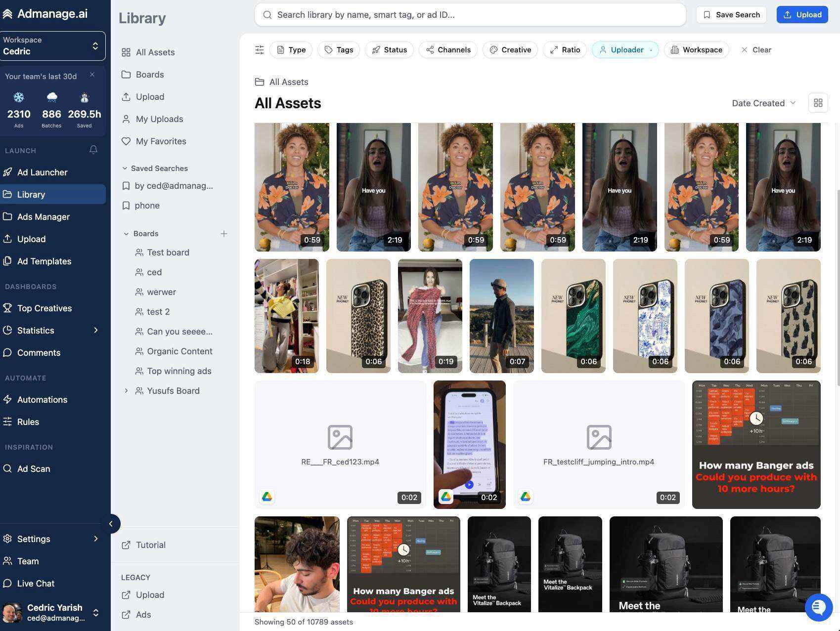The height and width of the screenshot is (631, 840).
Task: Select Ads Manager in the sidebar
Action: [x=43, y=216]
